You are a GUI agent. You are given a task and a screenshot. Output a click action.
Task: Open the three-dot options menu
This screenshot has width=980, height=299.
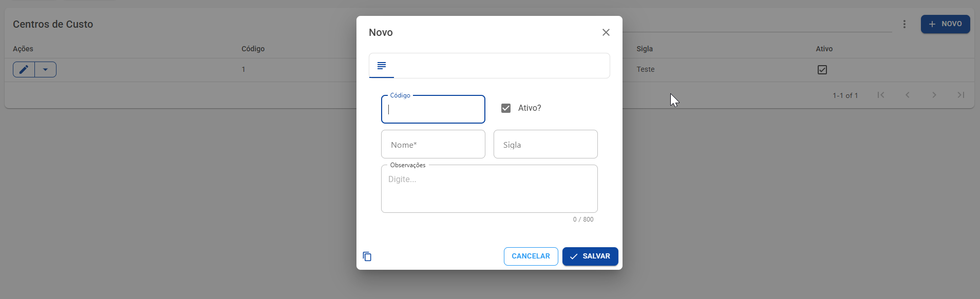pyautogui.click(x=904, y=24)
